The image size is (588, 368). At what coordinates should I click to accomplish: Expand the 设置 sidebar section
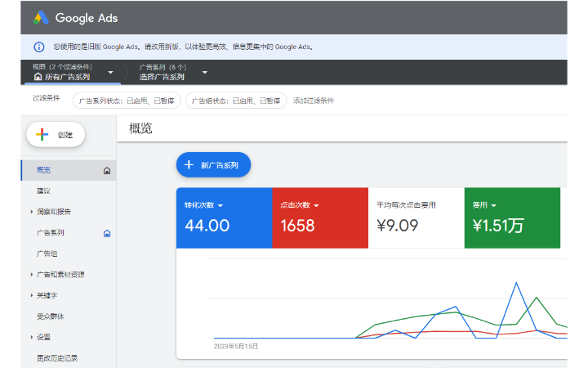pos(32,337)
